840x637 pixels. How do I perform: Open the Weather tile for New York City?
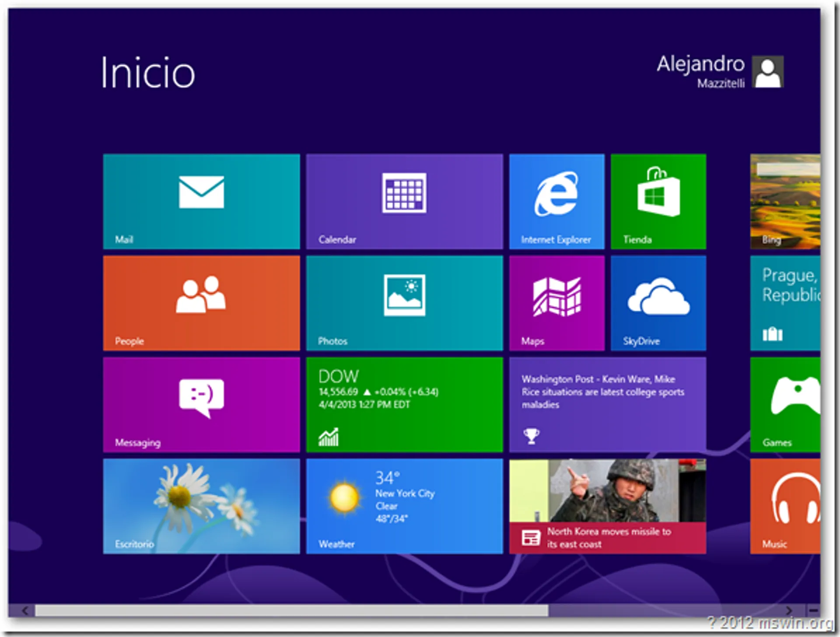coord(404,506)
